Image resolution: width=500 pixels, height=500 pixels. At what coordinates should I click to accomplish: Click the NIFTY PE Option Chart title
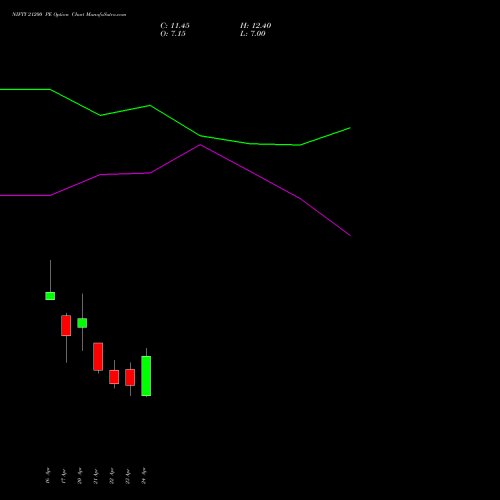[69, 14]
